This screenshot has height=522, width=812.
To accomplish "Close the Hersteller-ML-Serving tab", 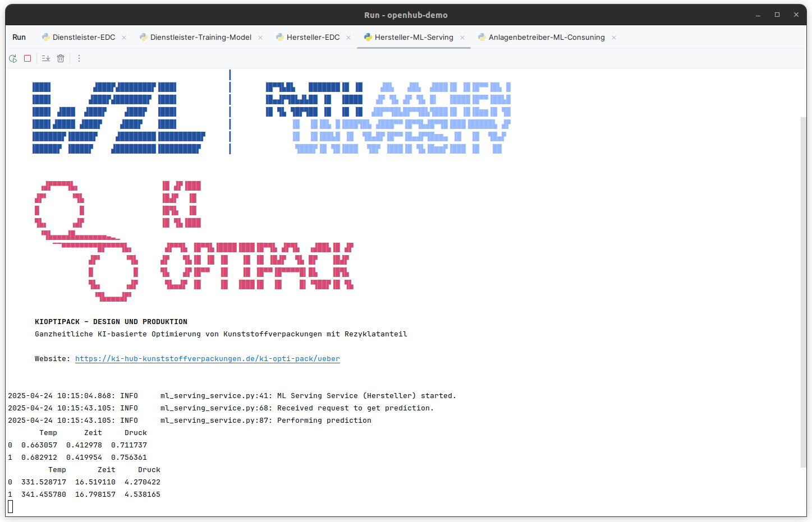I will (x=462, y=38).
